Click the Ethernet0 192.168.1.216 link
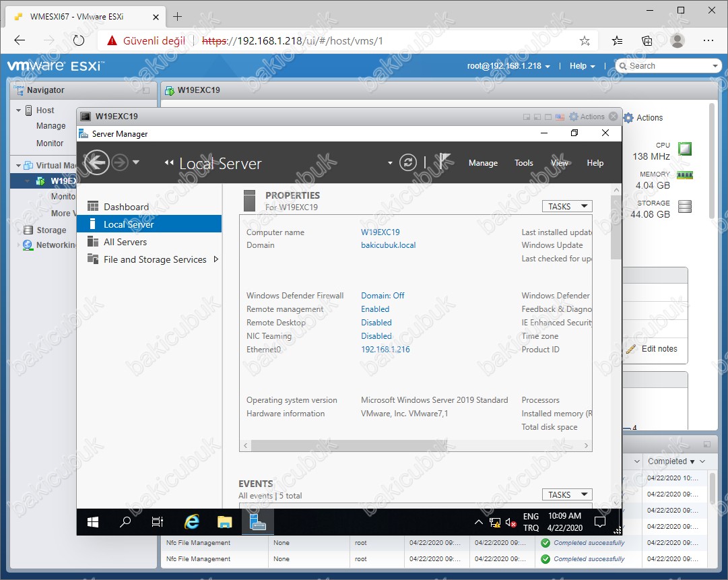The width and height of the screenshot is (728, 580). tap(385, 349)
